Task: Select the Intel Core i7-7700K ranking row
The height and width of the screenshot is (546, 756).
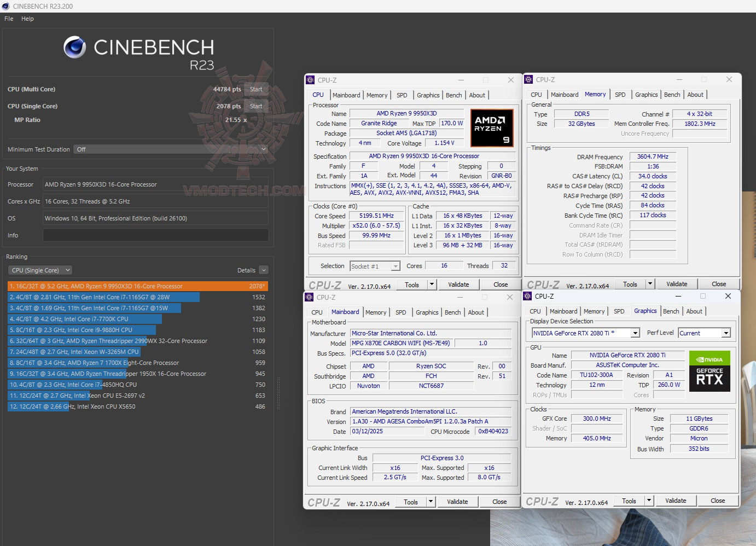Action: (x=138, y=319)
